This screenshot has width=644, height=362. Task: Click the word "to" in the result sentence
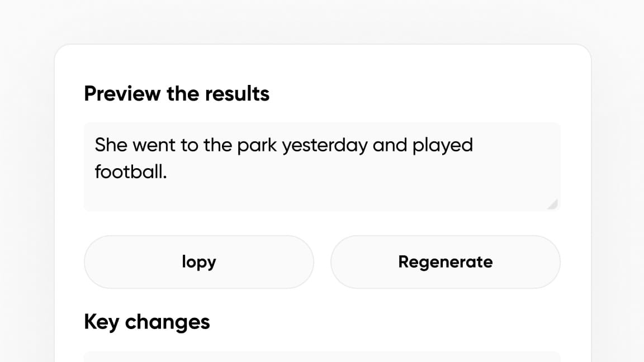[190, 145]
